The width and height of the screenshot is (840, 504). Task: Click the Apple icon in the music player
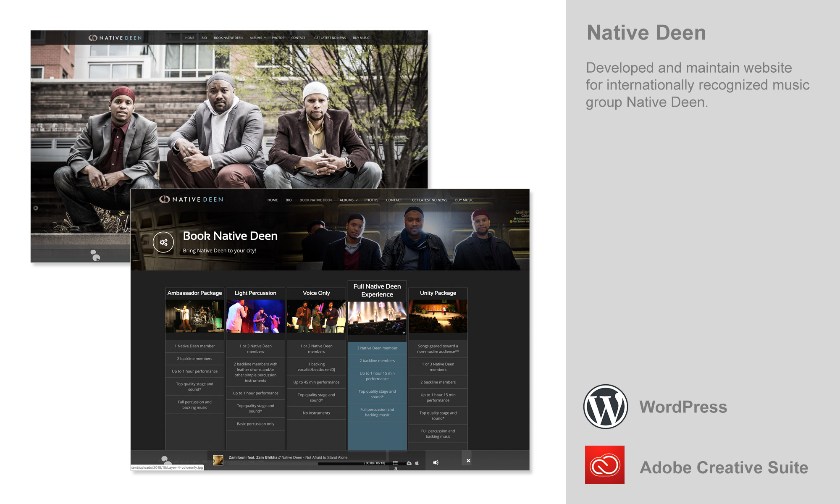tap(417, 463)
